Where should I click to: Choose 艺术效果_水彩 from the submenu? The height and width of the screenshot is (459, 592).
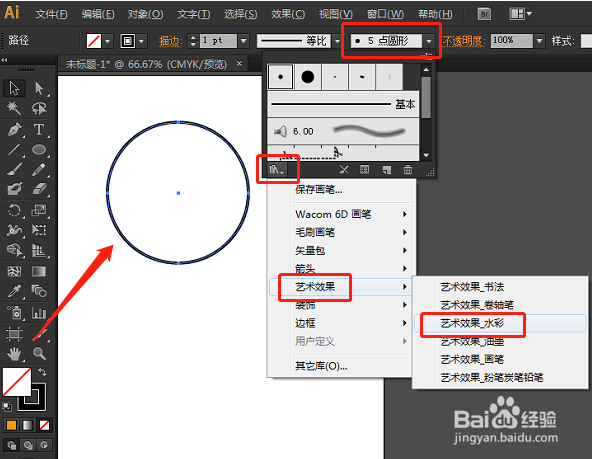tap(500, 323)
